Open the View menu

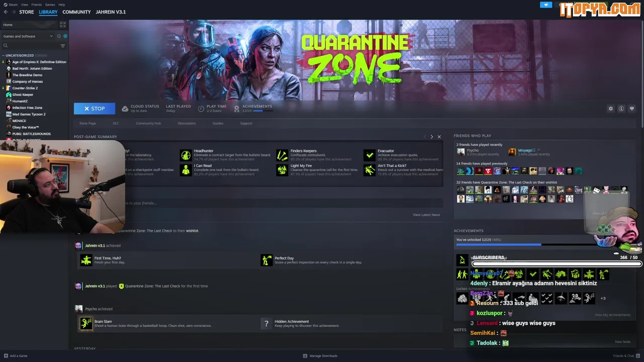(25, 5)
